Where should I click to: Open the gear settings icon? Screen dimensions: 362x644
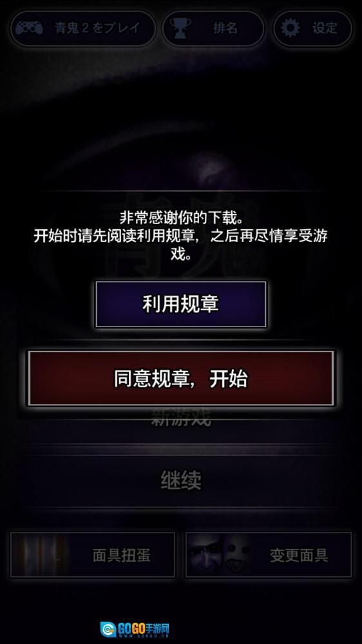pyautogui.click(x=291, y=28)
